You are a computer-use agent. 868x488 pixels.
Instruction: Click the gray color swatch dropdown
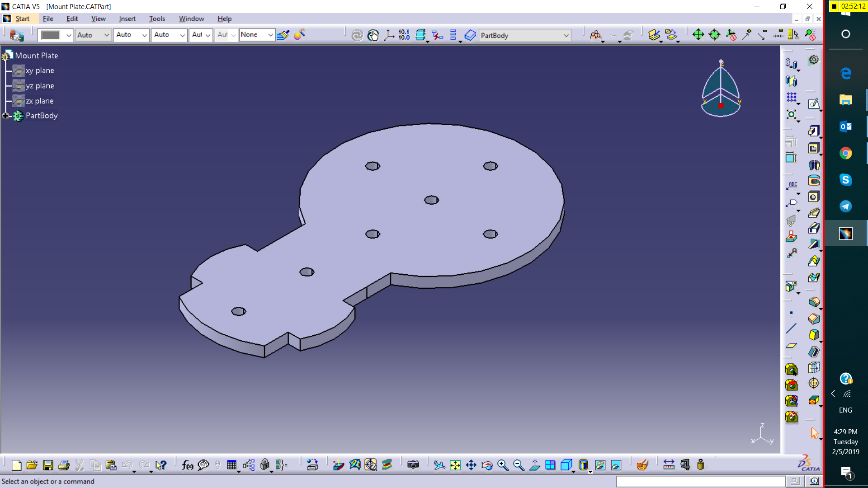point(69,35)
